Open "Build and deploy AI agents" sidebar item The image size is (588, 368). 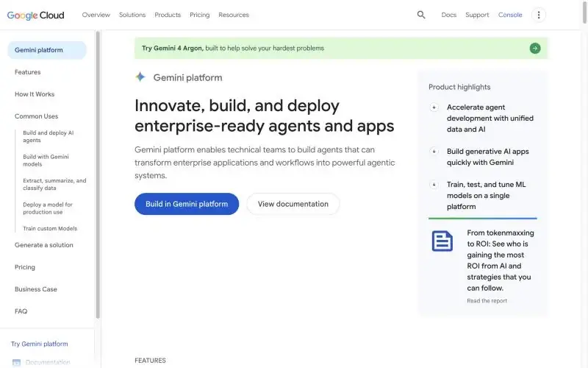pos(49,137)
